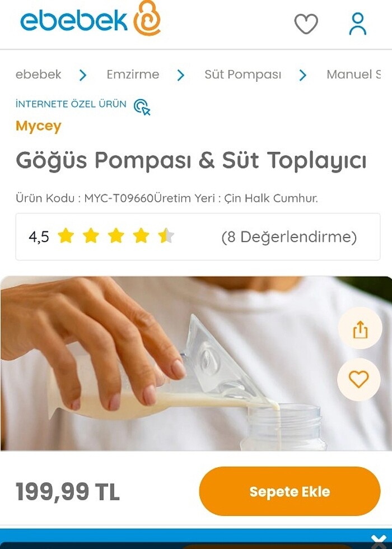
Task: Tap the share icon on product image
Action: [x=360, y=328]
